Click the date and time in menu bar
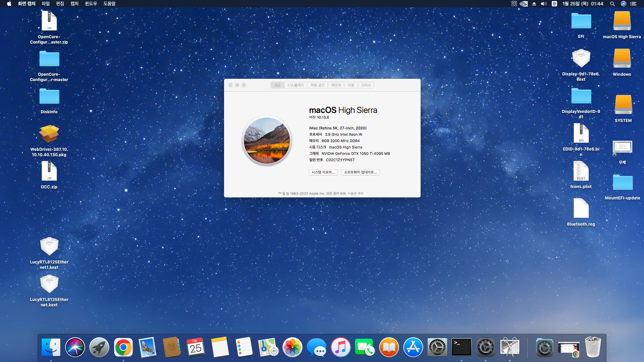644x362 pixels. pos(583,4)
